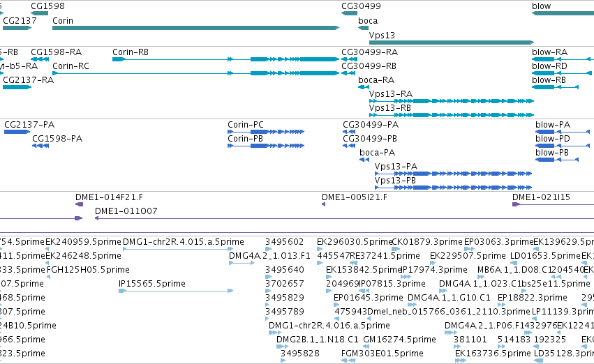Click the Vps13-PB protein label
The image size is (594, 364).
(395, 181)
